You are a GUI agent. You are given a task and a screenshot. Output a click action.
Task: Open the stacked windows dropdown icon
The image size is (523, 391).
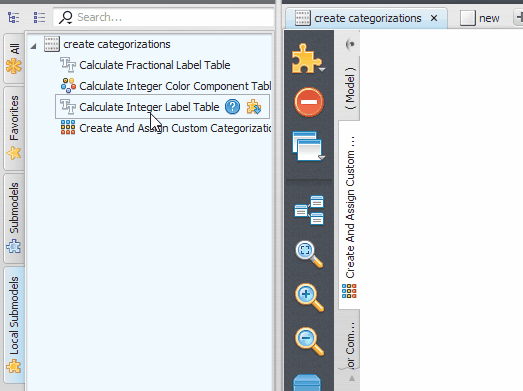coord(309,146)
